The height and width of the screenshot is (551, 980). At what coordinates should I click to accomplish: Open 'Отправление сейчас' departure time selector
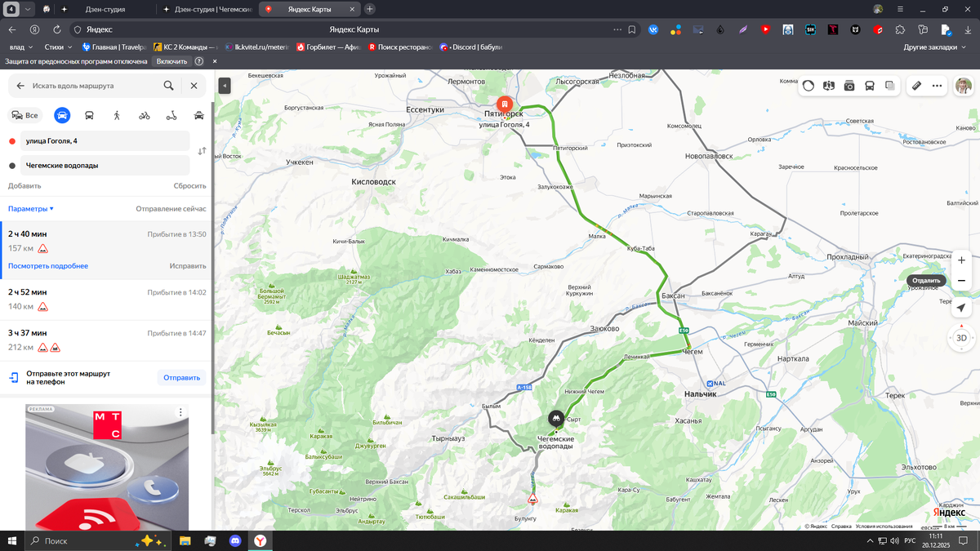coord(171,209)
